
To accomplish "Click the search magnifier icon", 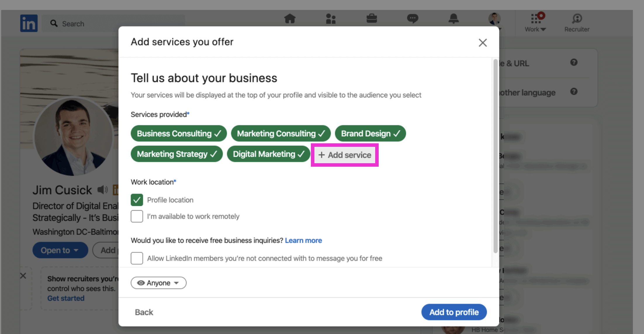I will coord(54,23).
